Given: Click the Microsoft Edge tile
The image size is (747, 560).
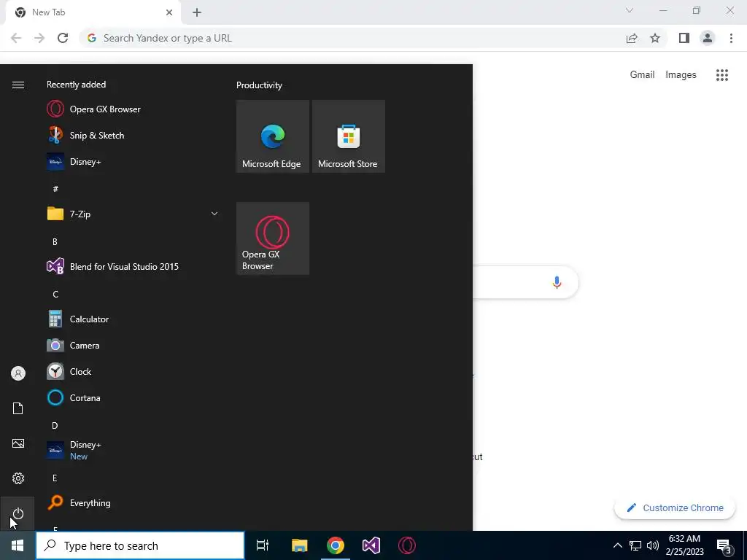Looking at the screenshot, I should click(273, 136).
